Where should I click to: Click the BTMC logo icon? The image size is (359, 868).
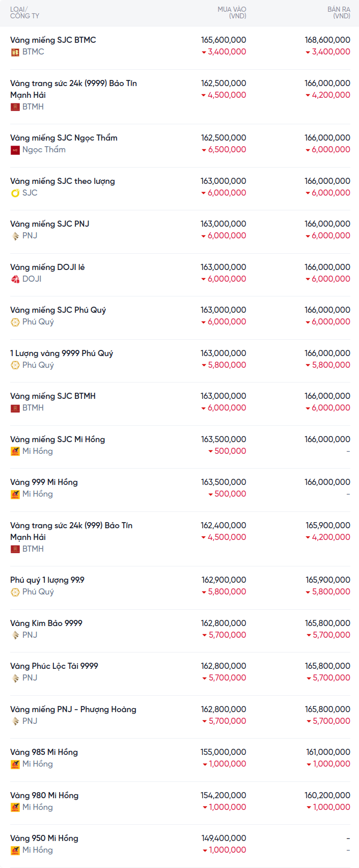[15, 52]
